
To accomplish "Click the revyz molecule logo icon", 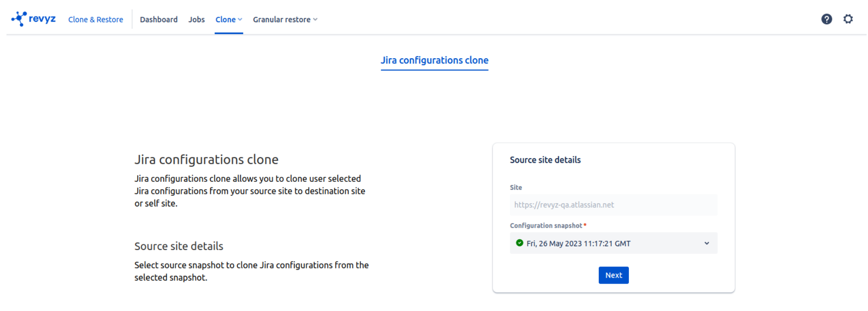I will click(x=19, y=19).
